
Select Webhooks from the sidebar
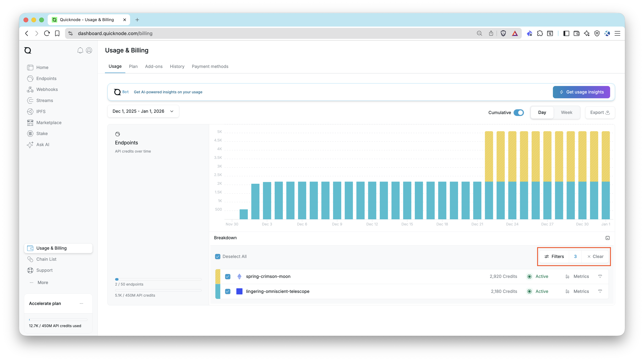tap(47, 89)
